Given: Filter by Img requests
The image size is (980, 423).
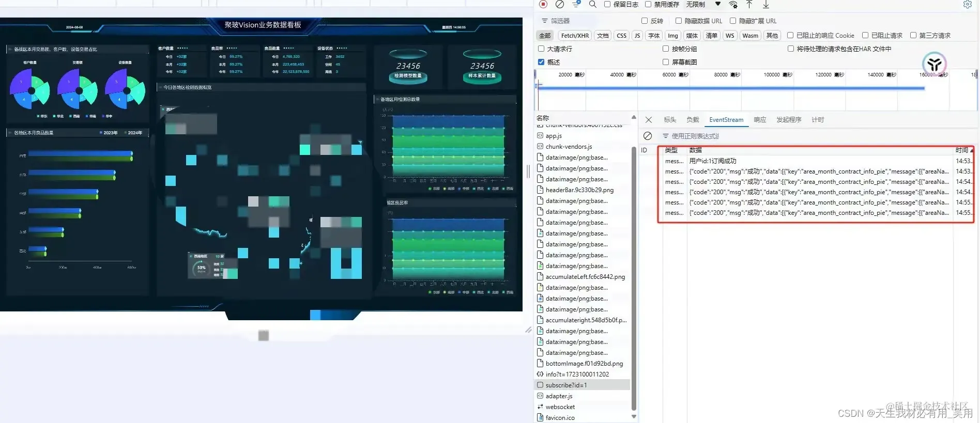Looking at the screenshot, I should 672,36.
